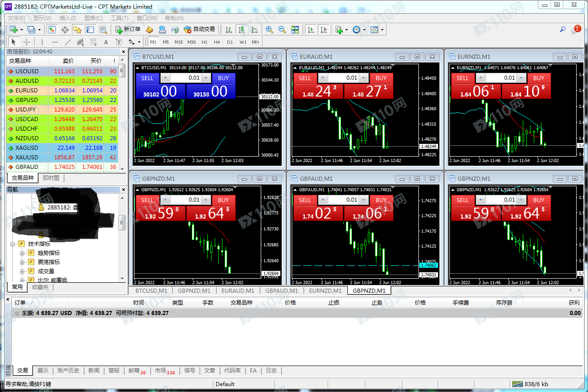
Task: Open the Indicators list dropdown arrow
Action: (346, 30)
